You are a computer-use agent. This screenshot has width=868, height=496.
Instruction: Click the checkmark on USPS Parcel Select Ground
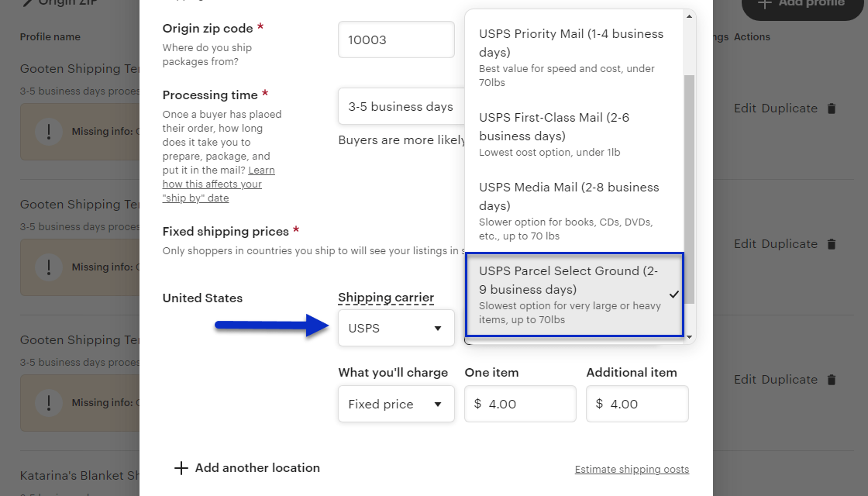pos(674,294)
